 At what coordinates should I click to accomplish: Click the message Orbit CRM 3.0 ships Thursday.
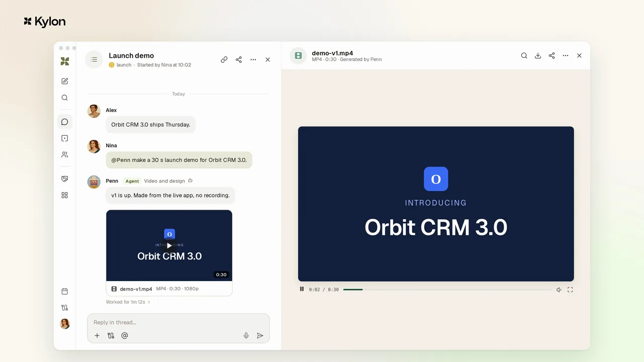click(x=151, y=125)
